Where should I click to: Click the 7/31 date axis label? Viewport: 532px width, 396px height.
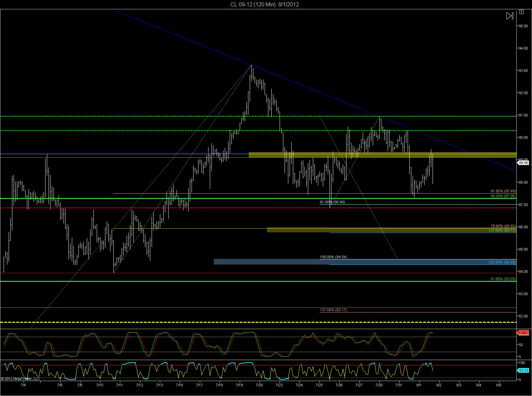pos(399,385)
